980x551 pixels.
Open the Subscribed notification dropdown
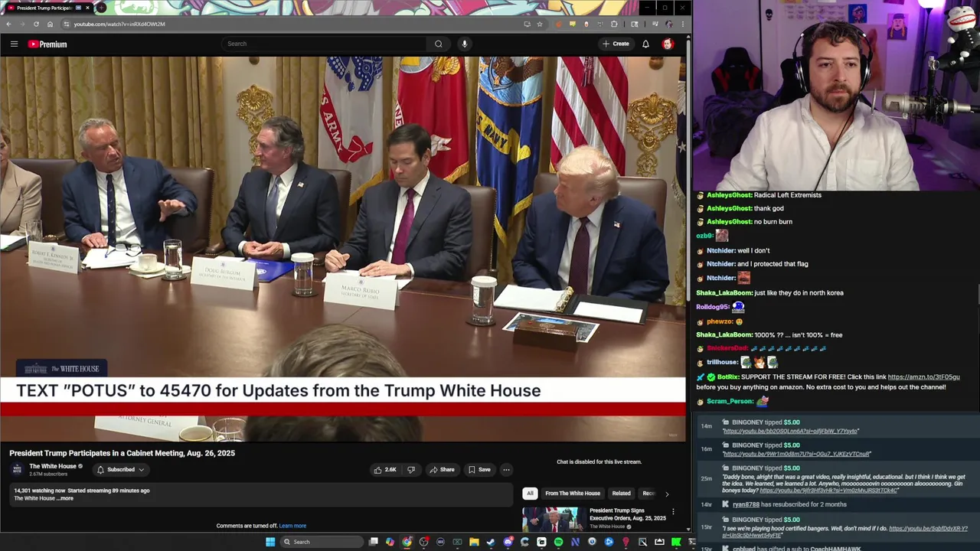pos(120,470)
